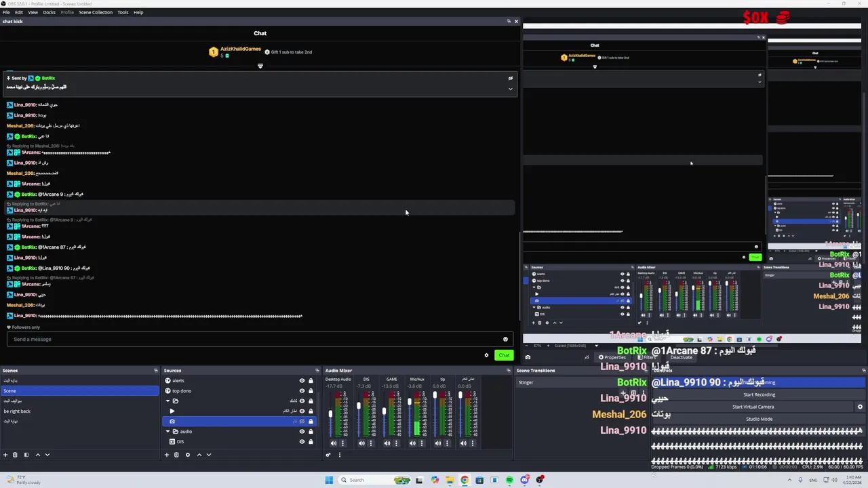Unlock the top dono source

[x=311, y=391]
